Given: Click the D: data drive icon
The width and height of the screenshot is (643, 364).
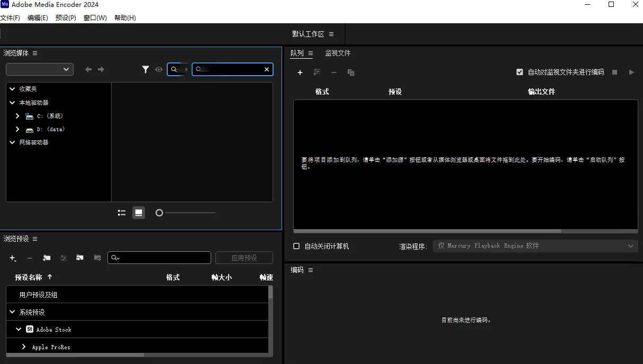Looking at the screenshot, I should [x=30, y=130].
